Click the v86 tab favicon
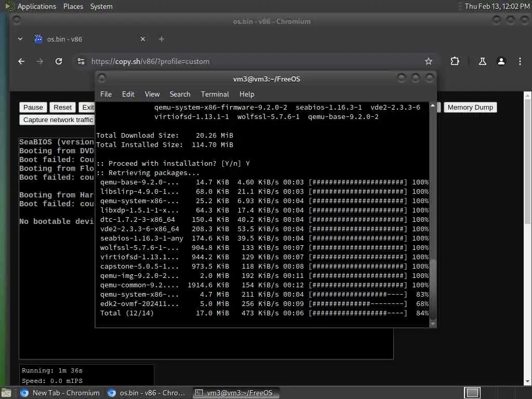 38,39
